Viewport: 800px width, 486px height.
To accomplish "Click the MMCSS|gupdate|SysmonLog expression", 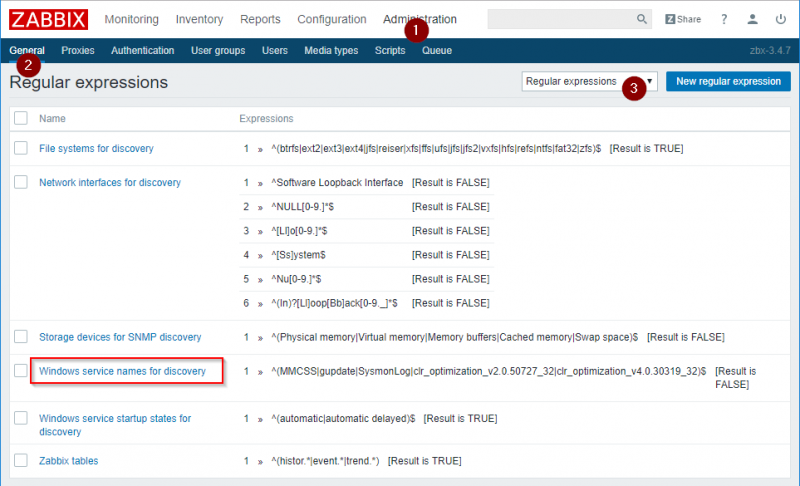I will 489,371.
